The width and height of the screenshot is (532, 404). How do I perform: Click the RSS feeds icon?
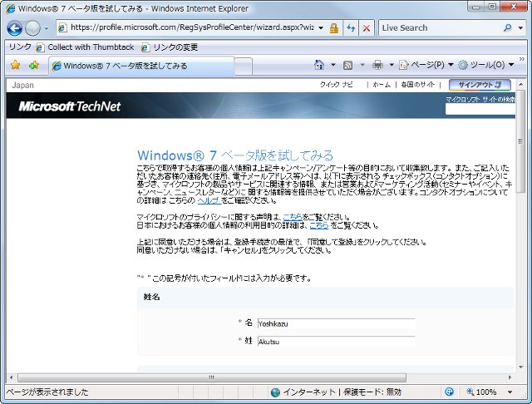[347, 65]
